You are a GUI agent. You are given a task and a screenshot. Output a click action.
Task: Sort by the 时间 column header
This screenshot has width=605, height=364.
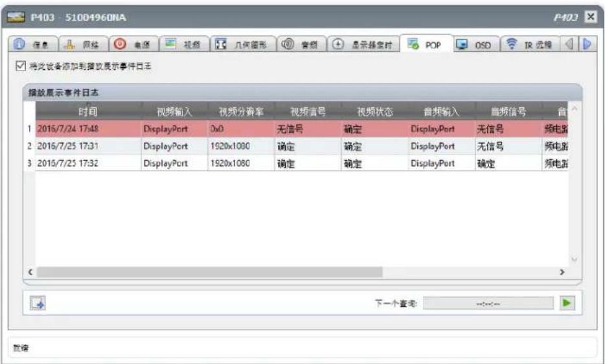[88, 111]
